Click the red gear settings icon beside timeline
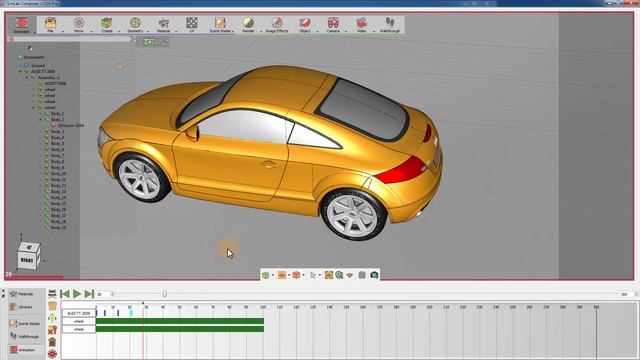 click(52, 354)
